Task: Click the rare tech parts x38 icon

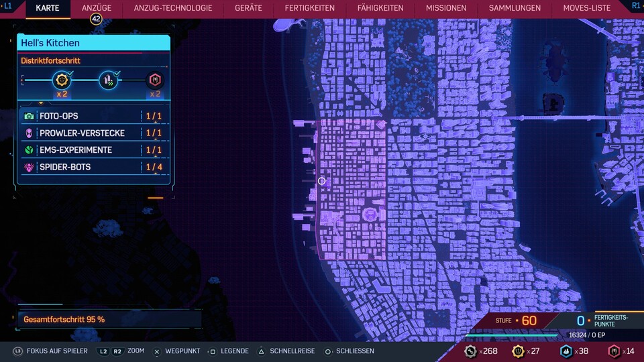Action: point(566,351)
